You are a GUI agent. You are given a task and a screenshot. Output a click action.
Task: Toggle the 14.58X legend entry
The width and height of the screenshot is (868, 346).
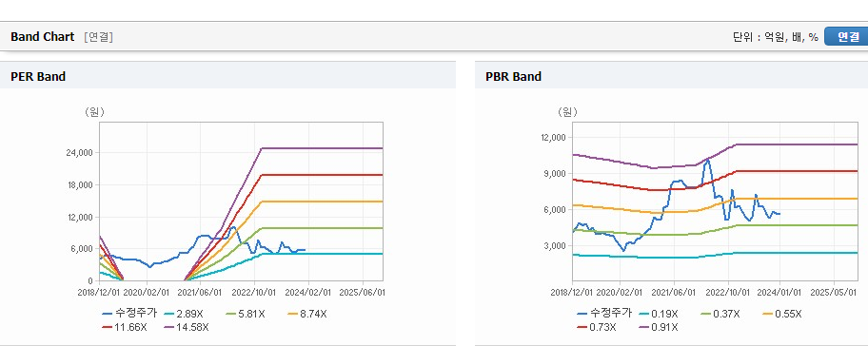point(186,327)
